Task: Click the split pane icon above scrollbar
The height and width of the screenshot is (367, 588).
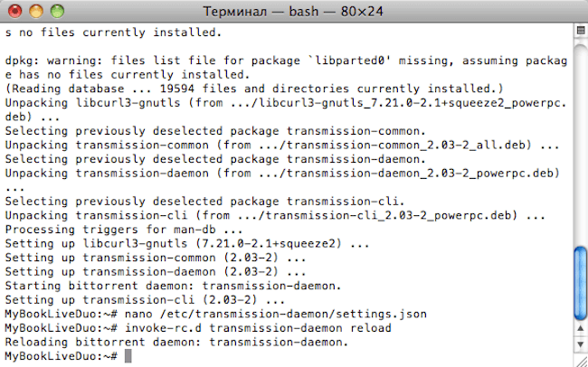Action: pyautogui.click(x=581, y=31)
